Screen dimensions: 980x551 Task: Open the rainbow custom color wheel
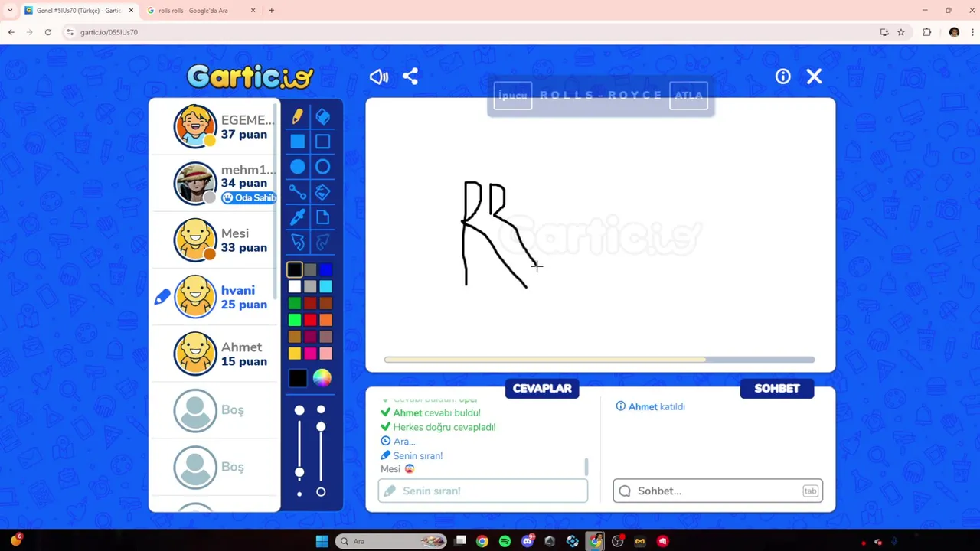(322, 378)
